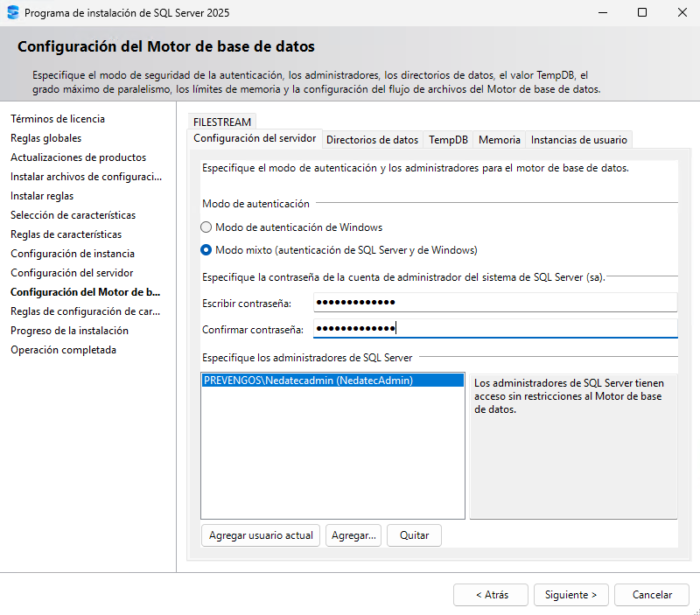Open the Directorios de datos tab
The image size is (700, 615).
click(372, 140)
